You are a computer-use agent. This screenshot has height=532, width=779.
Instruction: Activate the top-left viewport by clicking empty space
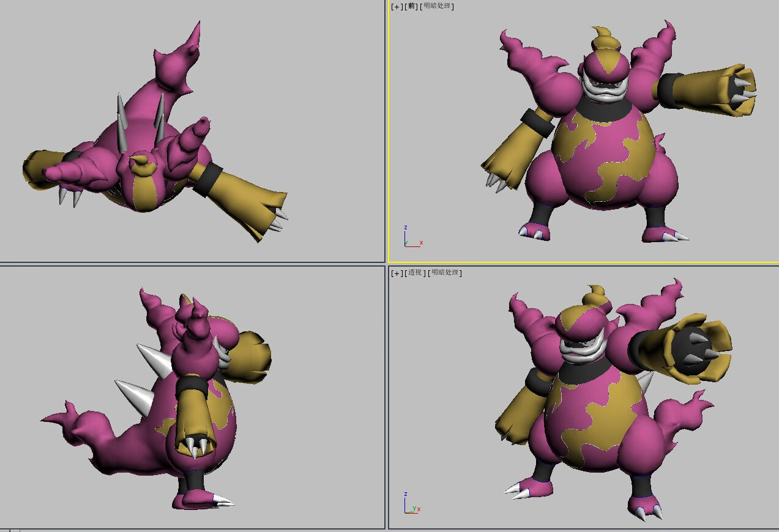[306, 61]
